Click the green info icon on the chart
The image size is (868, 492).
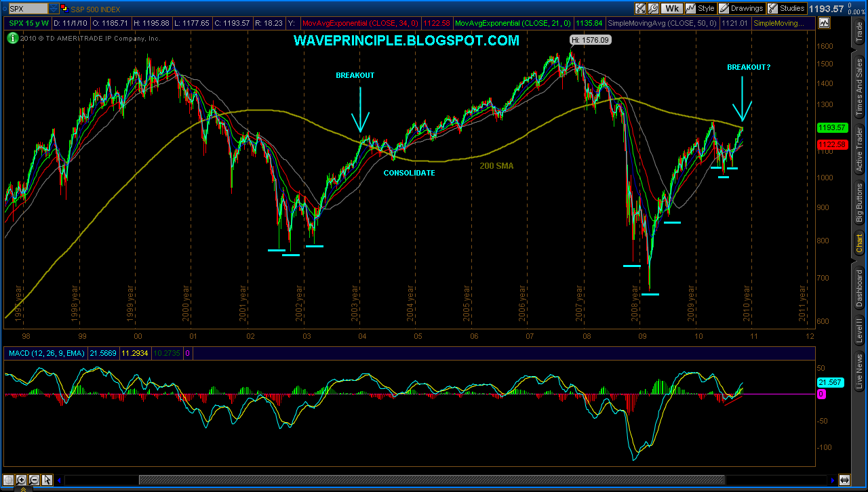[x=12, y=38]
